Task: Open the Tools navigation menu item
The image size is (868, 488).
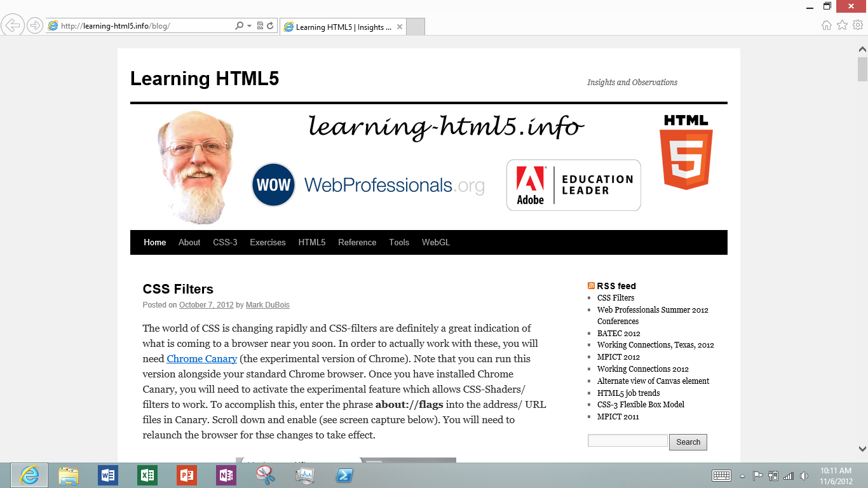Action: pyautogui.click(x=399, y=242)
